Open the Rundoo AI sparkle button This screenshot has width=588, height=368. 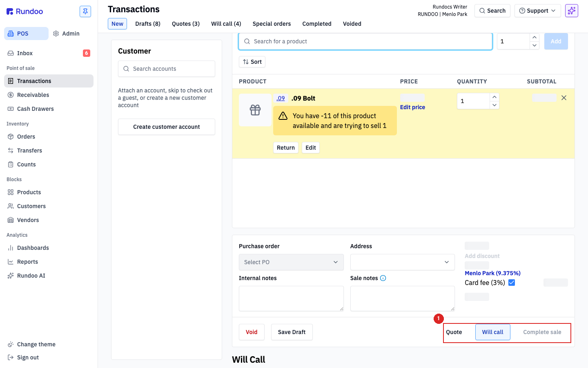pyautogui.click(x=571, y=11)
